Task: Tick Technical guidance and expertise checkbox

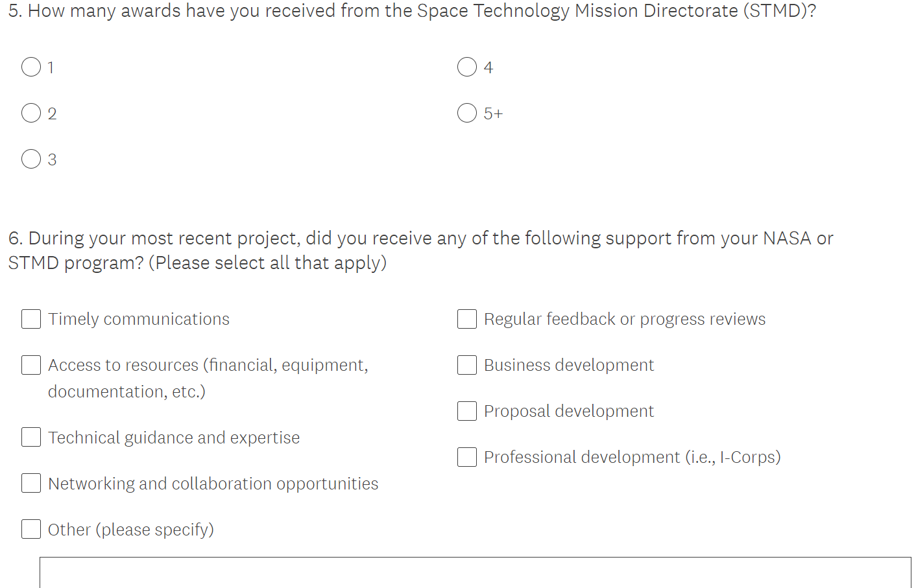Action: pos(31,437)
